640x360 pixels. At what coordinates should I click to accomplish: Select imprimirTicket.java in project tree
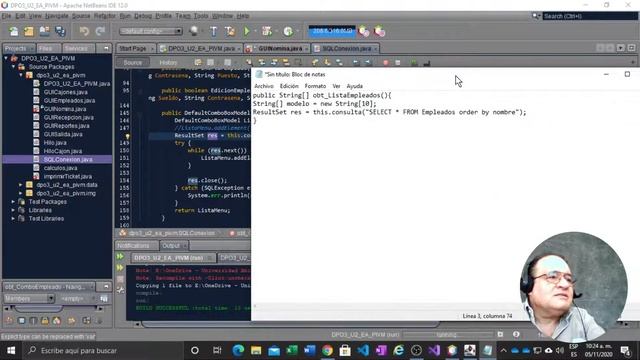click(x=68, y=176)
